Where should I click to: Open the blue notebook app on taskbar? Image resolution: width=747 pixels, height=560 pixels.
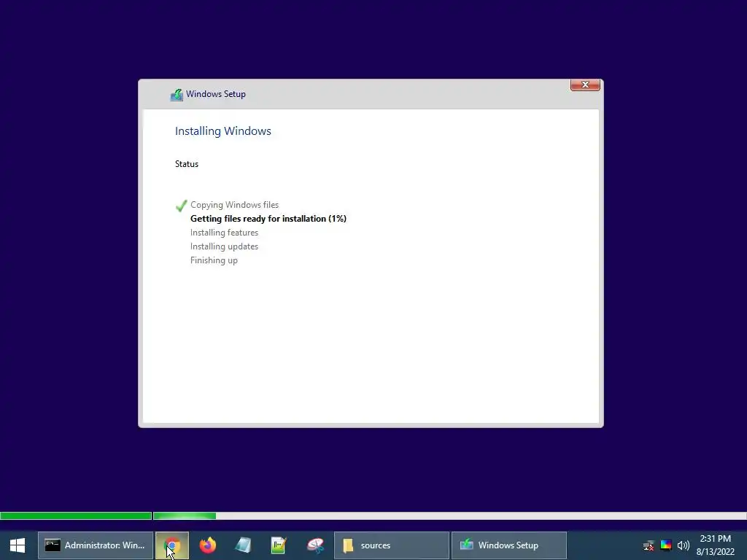point(243,545)
